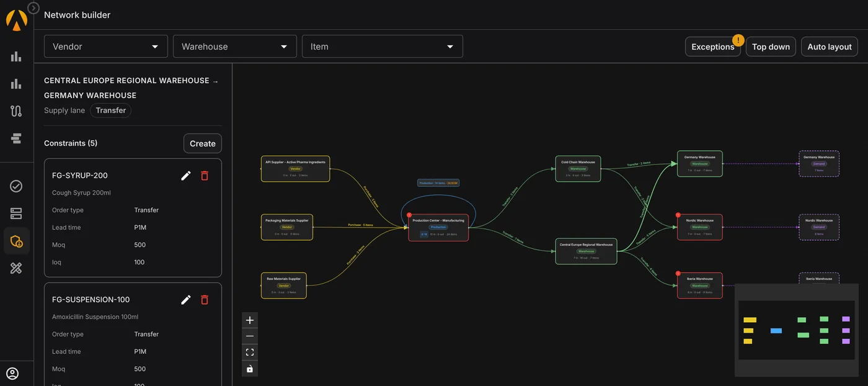Click red alert badge on Production Center node
This screenshot has height=386, width=868.
tap(409, 215)
